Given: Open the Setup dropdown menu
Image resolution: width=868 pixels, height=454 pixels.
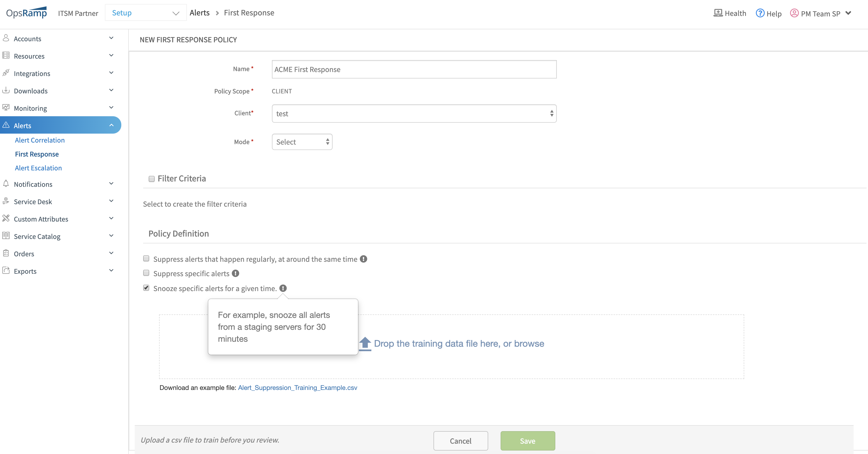Looking at the screenshot, I should tap(146, 13).
